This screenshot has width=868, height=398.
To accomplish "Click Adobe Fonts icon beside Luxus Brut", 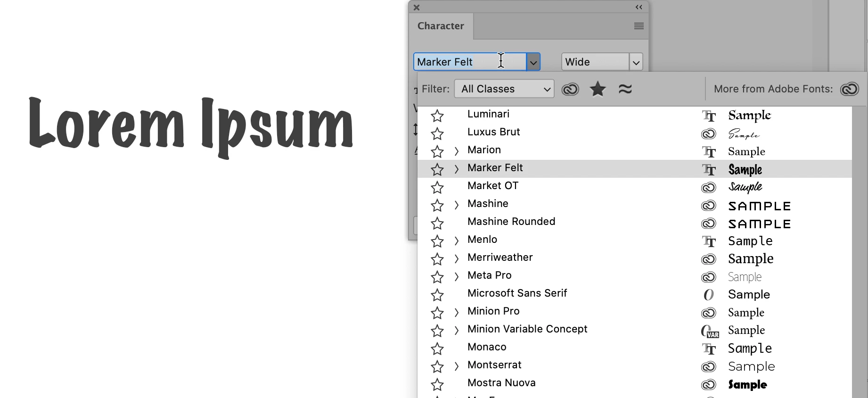I will tap(709, 134).
